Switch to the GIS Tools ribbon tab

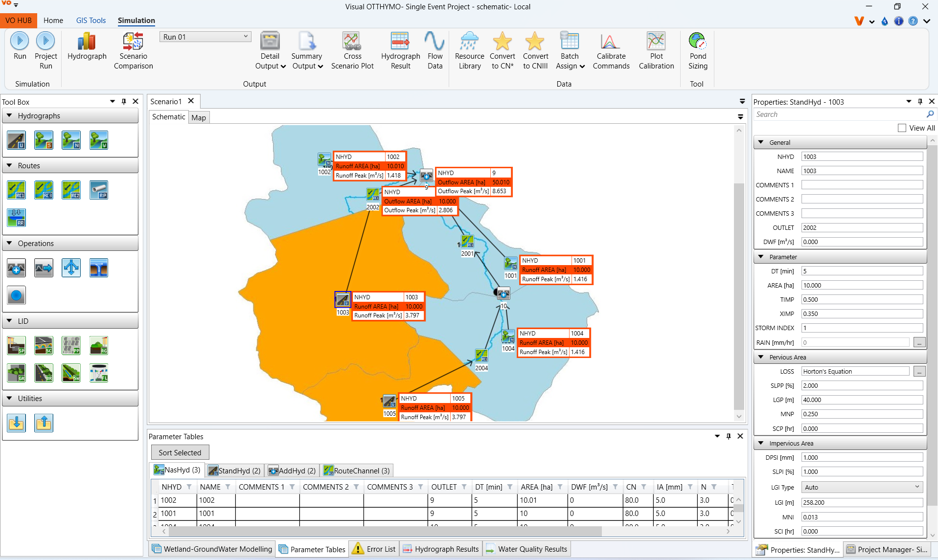[91, 21]
